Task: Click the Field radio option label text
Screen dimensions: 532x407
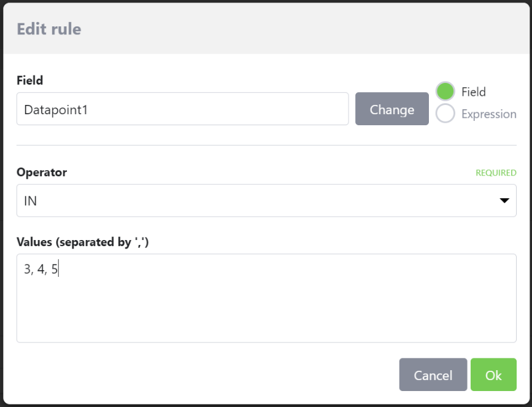Action: click(473, 92)
